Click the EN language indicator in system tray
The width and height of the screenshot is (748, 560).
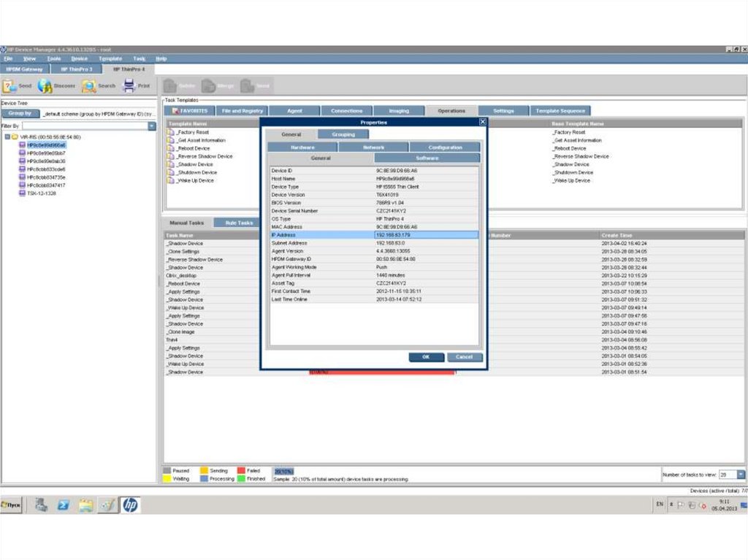(x=660, y=505)
